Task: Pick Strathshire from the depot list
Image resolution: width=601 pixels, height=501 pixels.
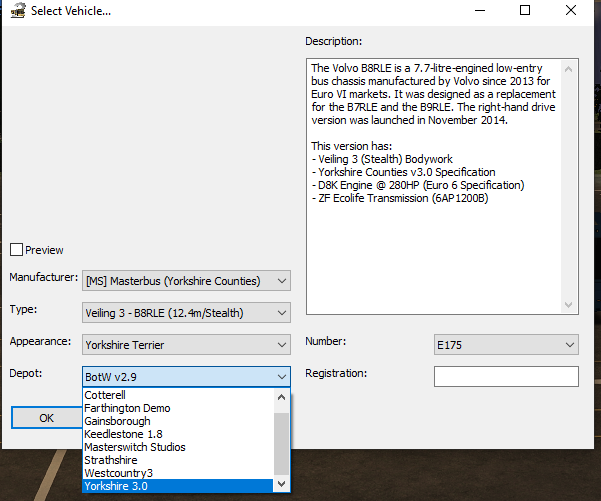Action: tap(178, 460)
